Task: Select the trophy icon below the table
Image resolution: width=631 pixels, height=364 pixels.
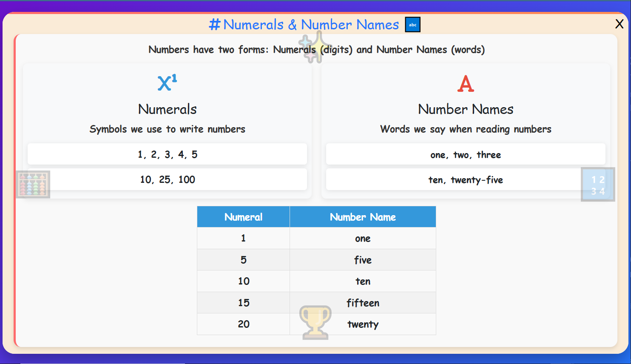Action: [x=315, y=322]
